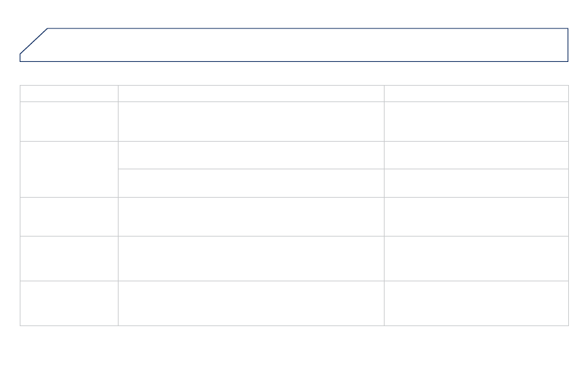
Task: Click middle cell in third-from-last row
Action: point(251,217)
